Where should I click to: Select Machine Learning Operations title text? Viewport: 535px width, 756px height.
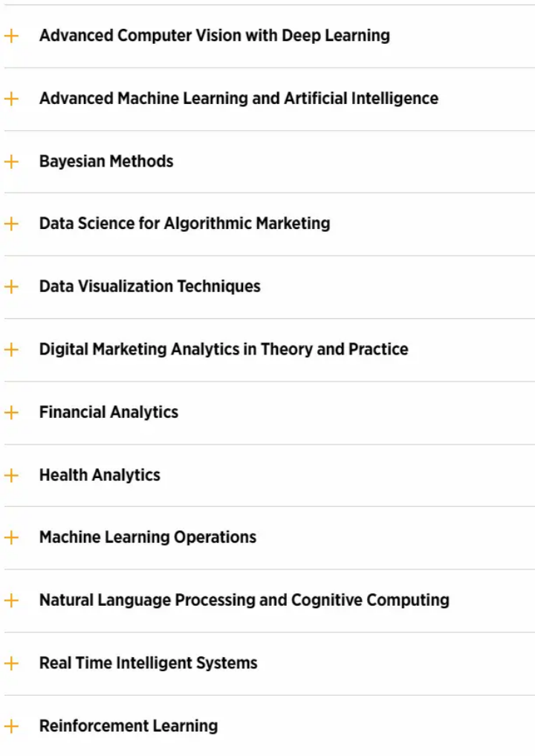pos(147,537)
